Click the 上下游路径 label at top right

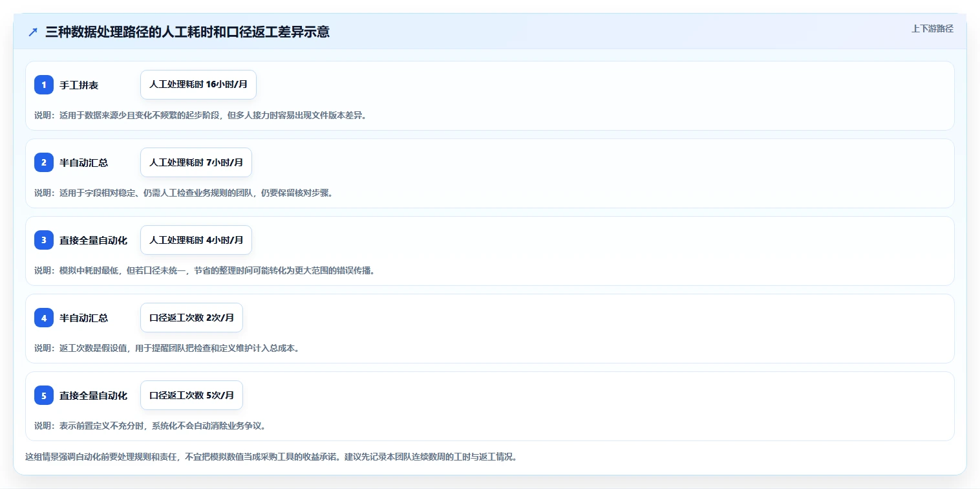pos(932,28)
